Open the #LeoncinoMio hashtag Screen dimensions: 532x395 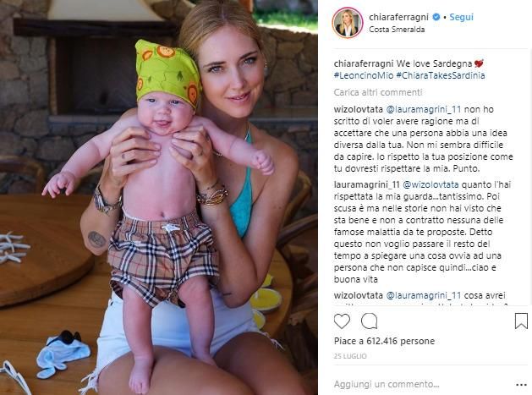(x=364, y=75)
